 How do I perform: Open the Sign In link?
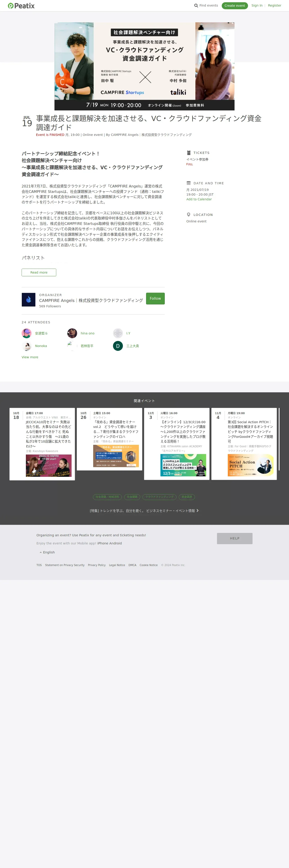tap(257, 5)
